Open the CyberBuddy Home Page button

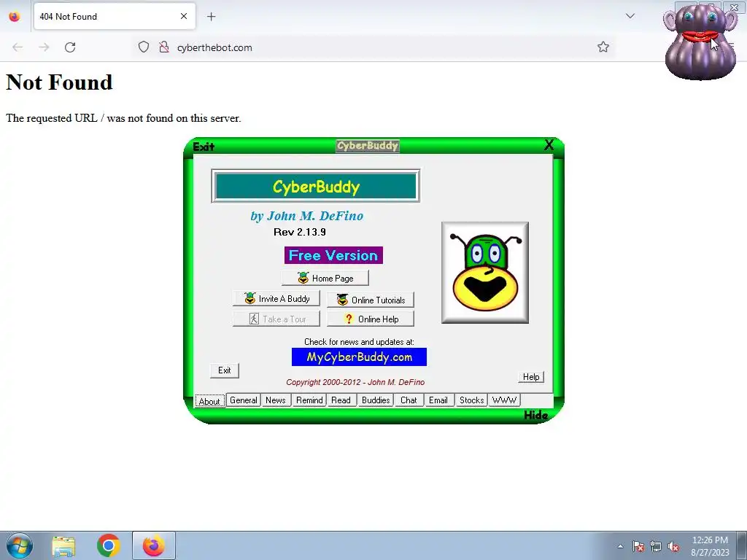(325, 278)
